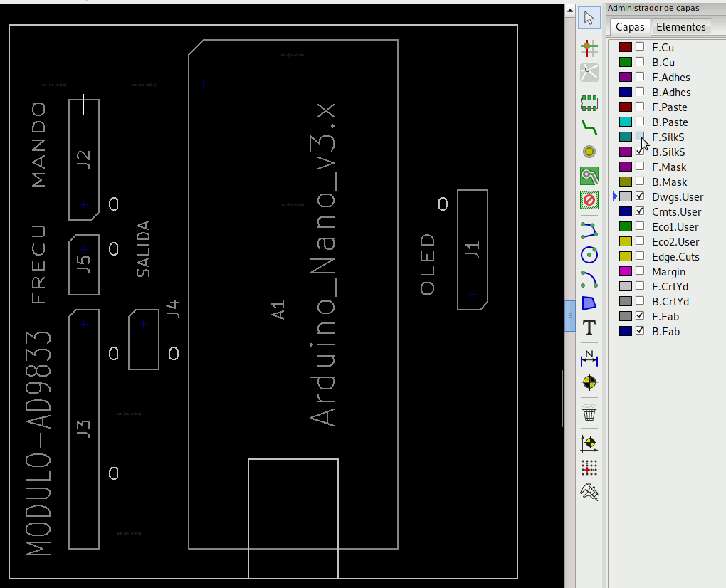Click the Arduino_Nano_v3.x text on the board
This screenshot has height=588, width=726.
322,264
